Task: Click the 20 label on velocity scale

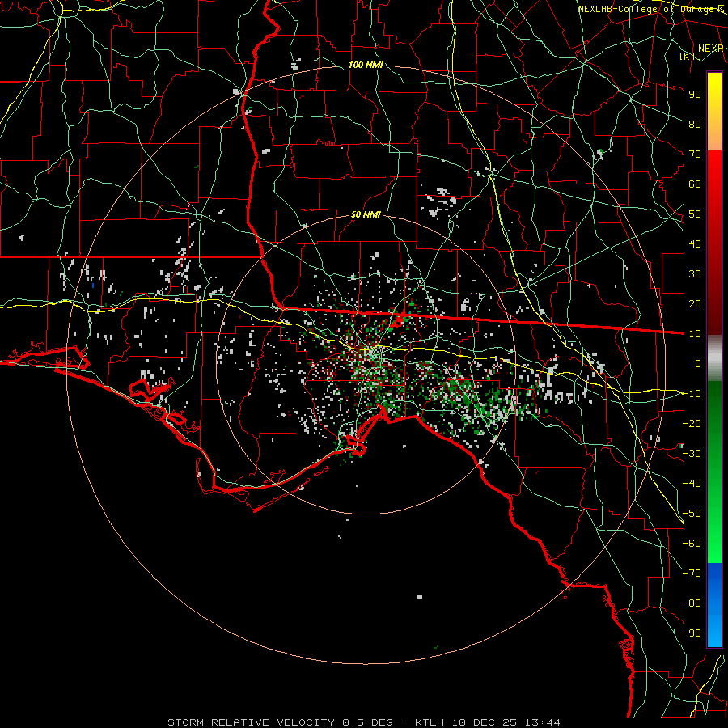Action: (x=695, y=303)
